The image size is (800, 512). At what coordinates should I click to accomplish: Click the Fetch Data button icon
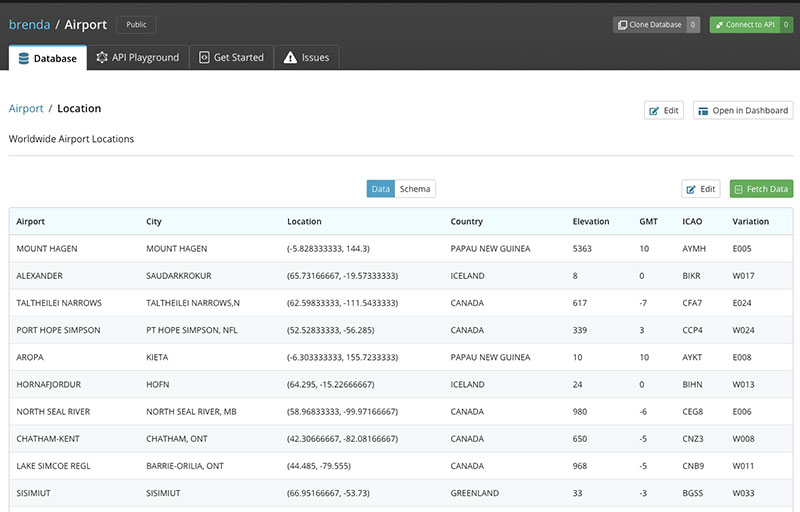tap(738, 189)
